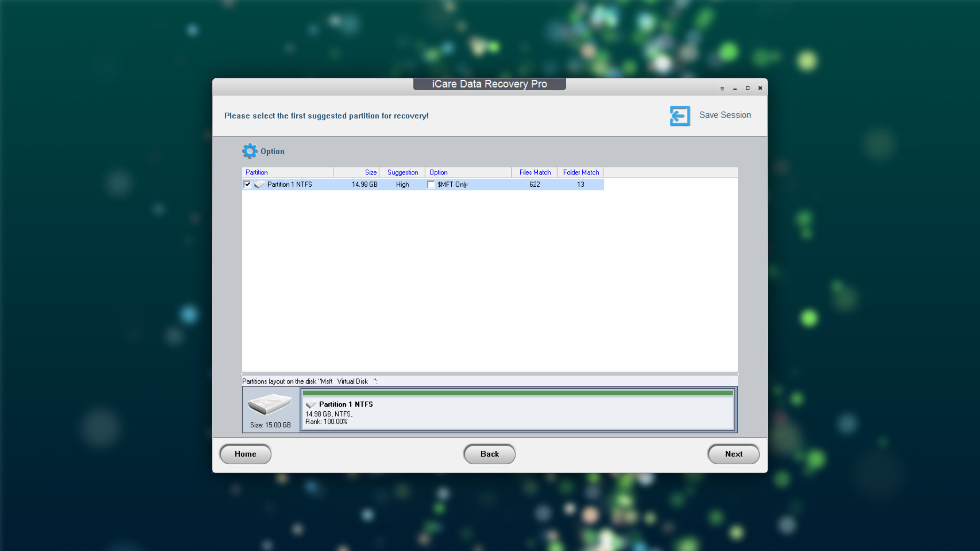Click the 14.98 GB size cell
980x551 pixels.
pos(364,184)
